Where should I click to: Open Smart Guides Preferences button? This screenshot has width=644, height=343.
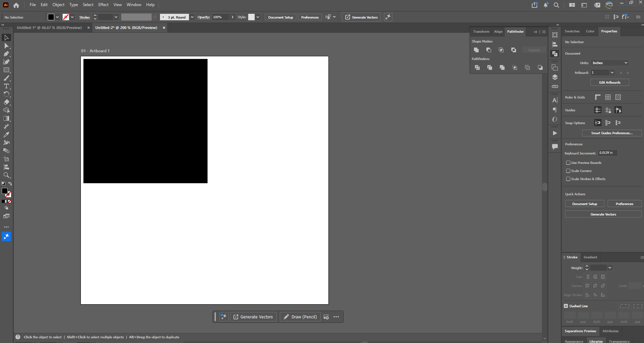point(612,133)
